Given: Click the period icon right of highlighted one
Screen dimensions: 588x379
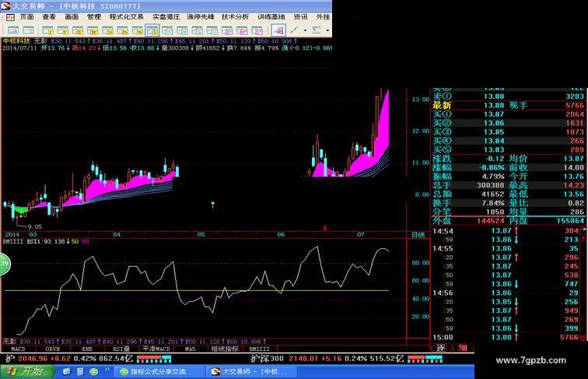Looking at the screenshot, I should pyautogui.click(x=167, y=30).
